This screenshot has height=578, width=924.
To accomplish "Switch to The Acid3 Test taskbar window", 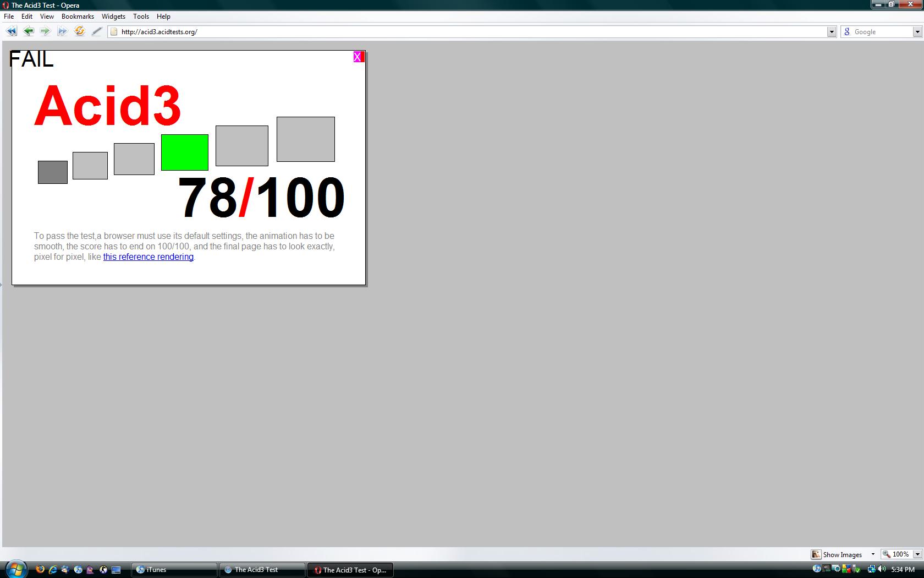I will [262, 570].
